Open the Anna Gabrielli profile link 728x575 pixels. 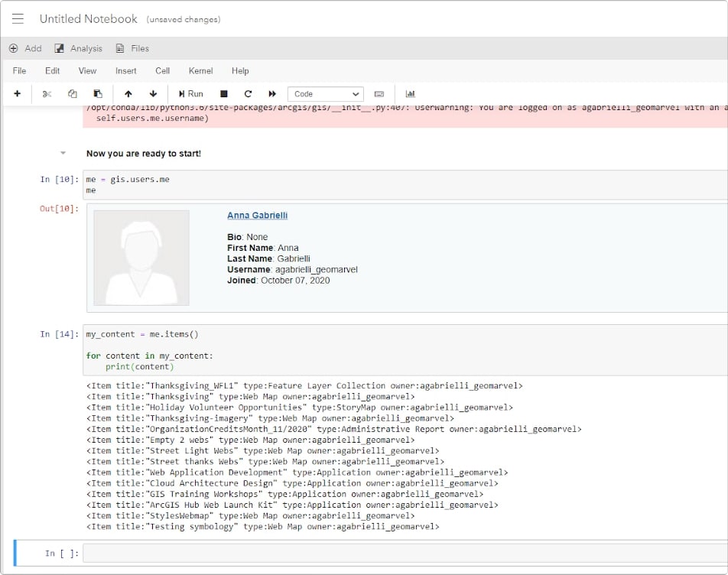(257, 216)
